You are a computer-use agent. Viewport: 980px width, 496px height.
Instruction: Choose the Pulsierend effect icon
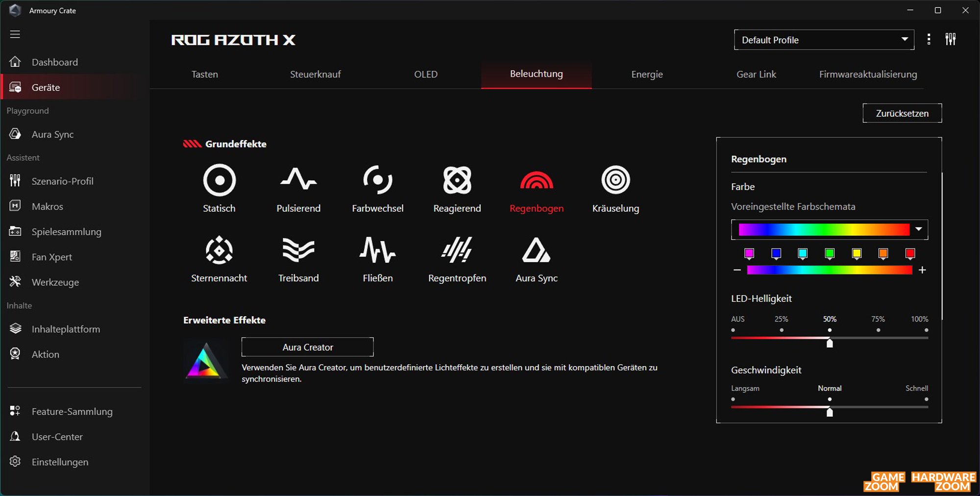[x=298, y=180]
